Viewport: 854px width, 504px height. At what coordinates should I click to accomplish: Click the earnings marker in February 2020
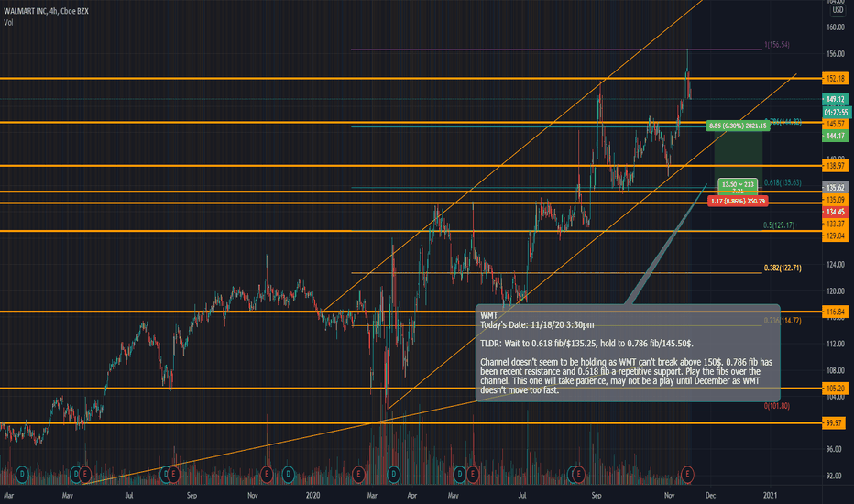(358, 475)
